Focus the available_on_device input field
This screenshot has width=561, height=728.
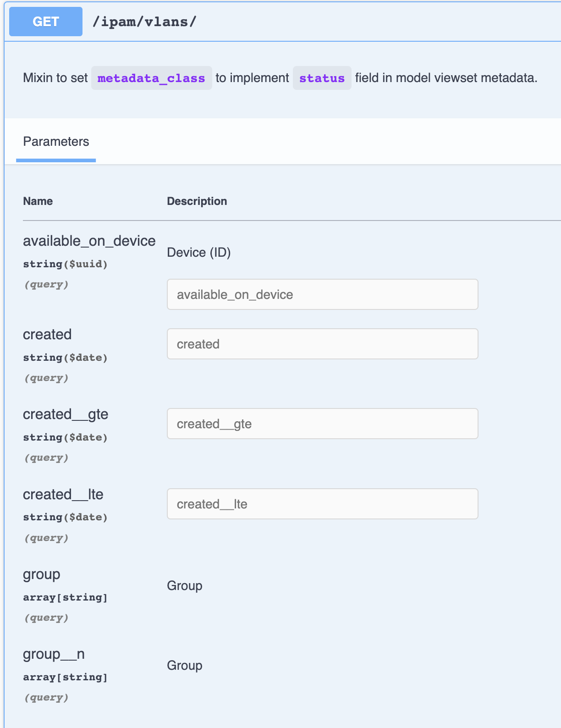coord(322,294)
